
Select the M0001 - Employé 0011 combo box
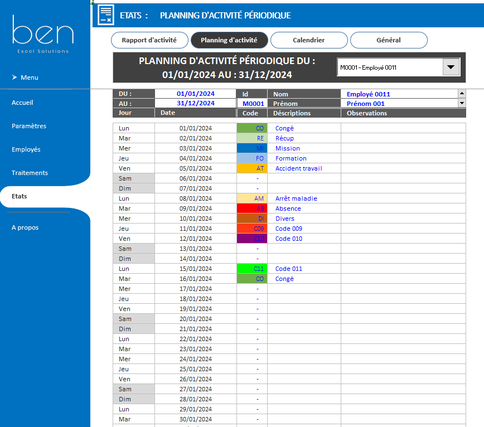tap(399, 67)
